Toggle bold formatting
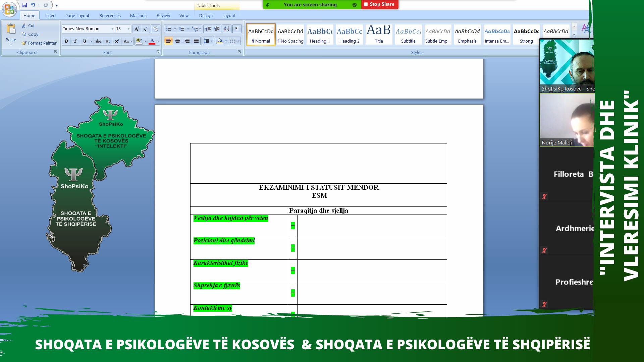 click(66, 41)
